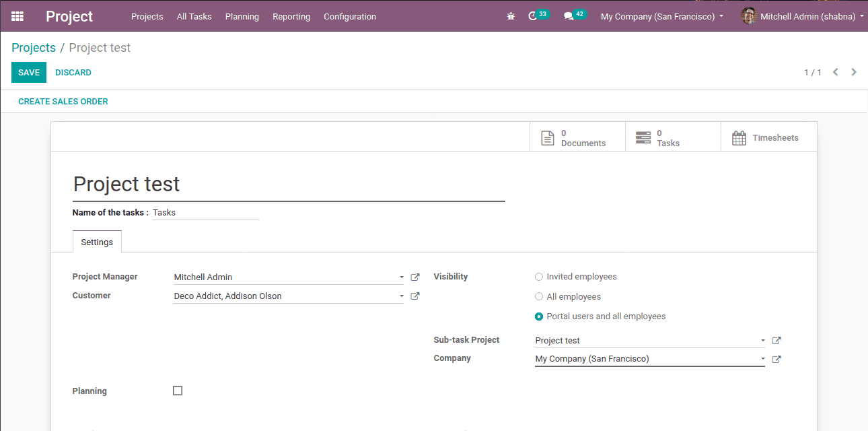Open discuss messages icon with 42 badge
868x431 pixels.
575,15
